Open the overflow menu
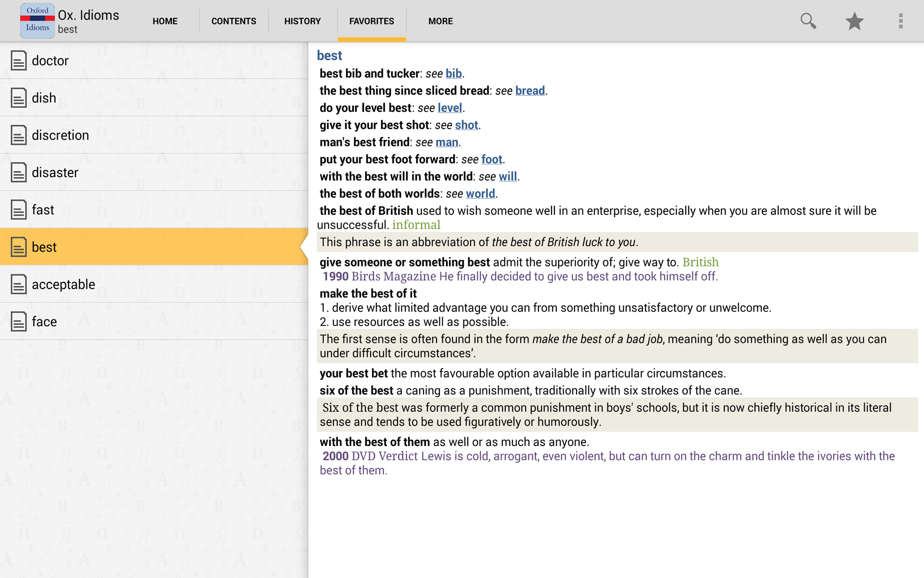924x578 pixels. point(900,21)
